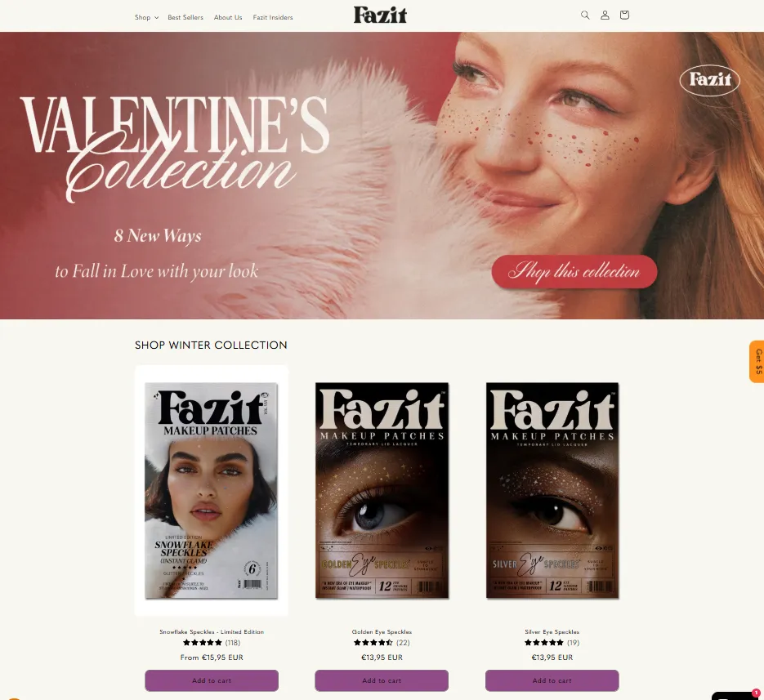Open the orange Get $5 side tab
764x700 pixels.
(757, 362)
